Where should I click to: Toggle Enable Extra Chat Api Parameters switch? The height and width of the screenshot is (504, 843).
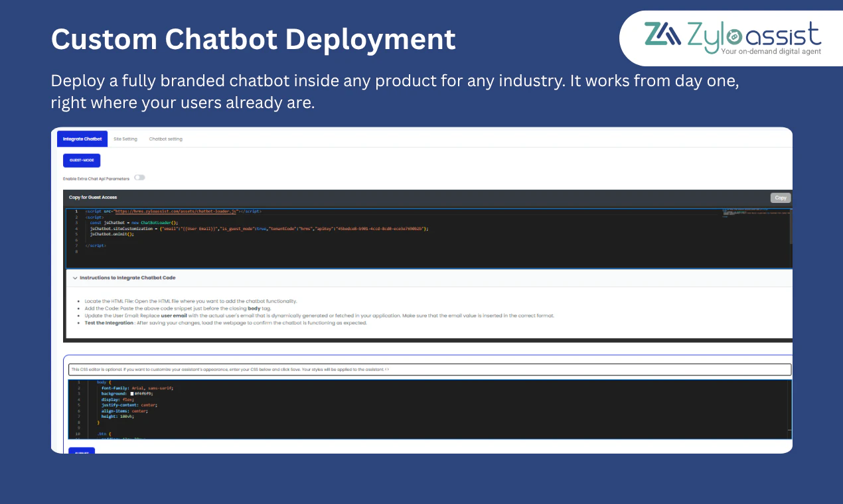[139, 178]
